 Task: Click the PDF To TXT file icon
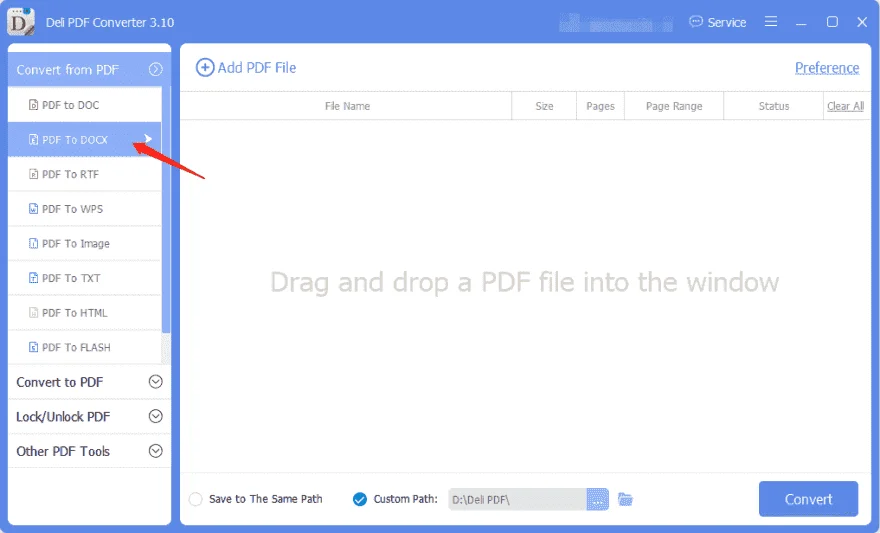(33, 278)
